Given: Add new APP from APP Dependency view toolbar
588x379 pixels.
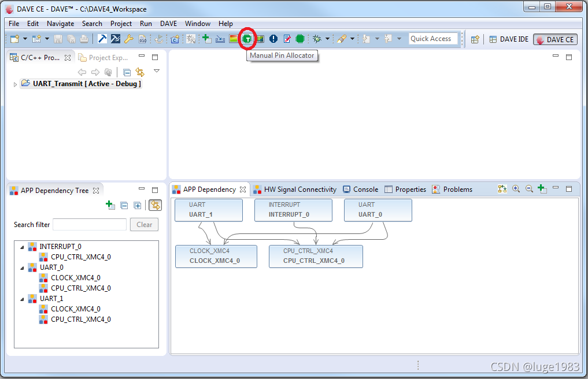Looking at the screenshot, I should coord(542,189).
